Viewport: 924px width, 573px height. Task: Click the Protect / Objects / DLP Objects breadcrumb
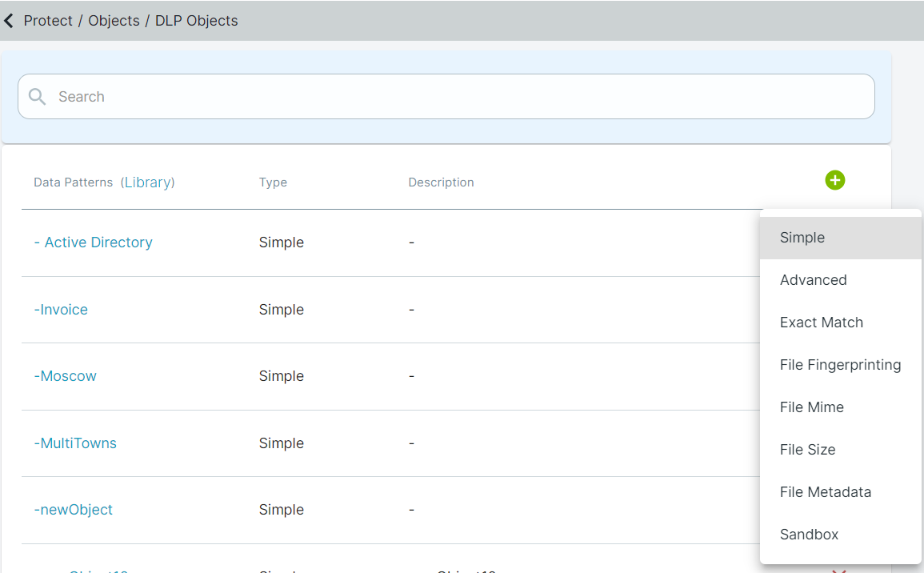point(130,21)
